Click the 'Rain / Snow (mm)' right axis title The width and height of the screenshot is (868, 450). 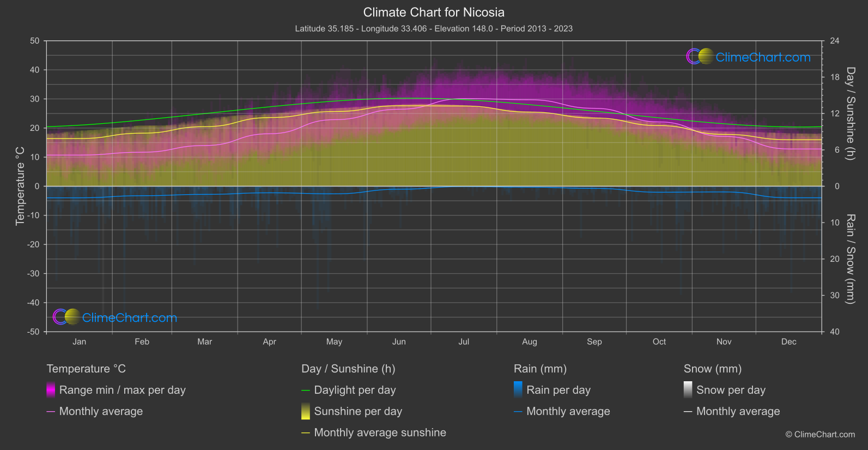pyautogui.click(x=850, y=259)
